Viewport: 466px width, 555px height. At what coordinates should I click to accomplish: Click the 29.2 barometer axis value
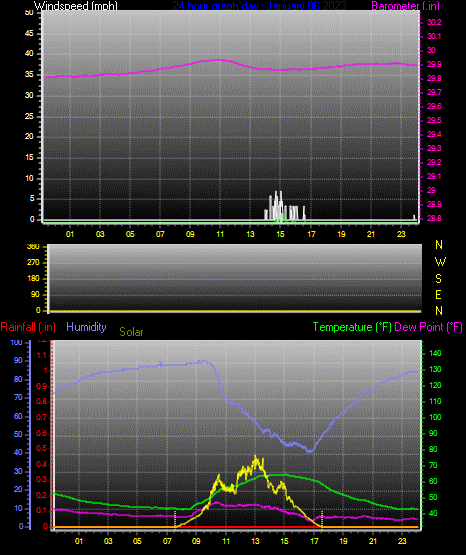tap(434, 162)
